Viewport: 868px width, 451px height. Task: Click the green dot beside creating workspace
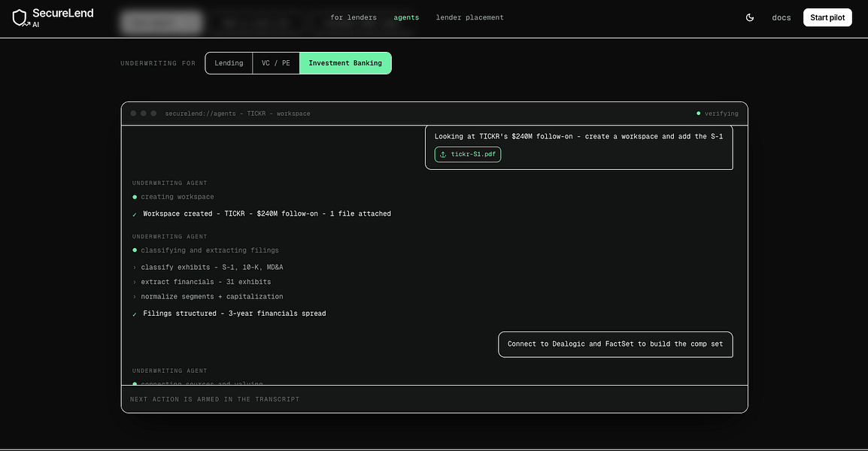click(x=135, y=197)
